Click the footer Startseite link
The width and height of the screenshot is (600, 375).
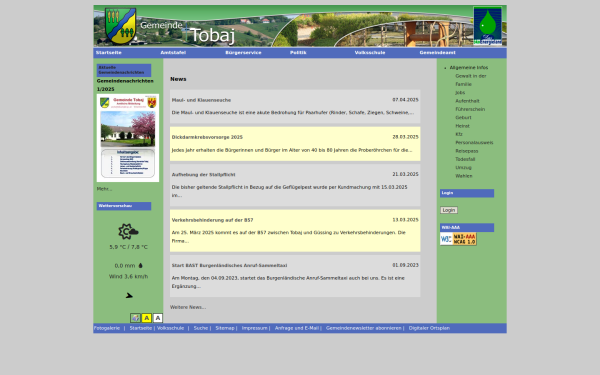tap(140, 328)
